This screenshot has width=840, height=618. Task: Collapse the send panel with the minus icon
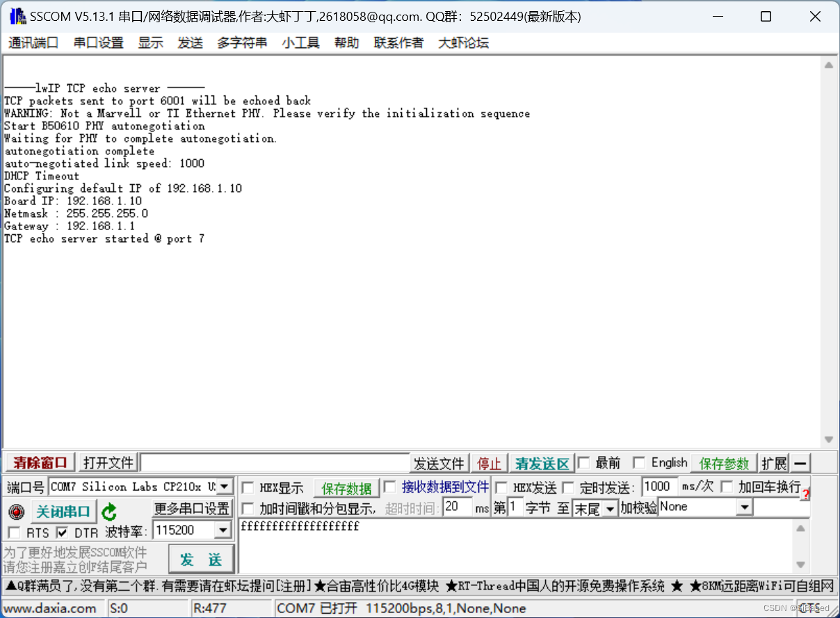(801, 462)
